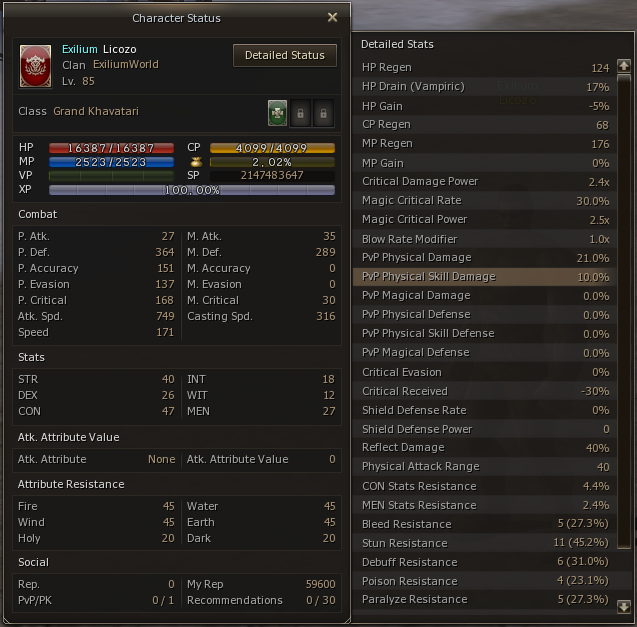Click the red HP bar
The image size is (637, 627).
pyautogui.click(x=111, y=148)
